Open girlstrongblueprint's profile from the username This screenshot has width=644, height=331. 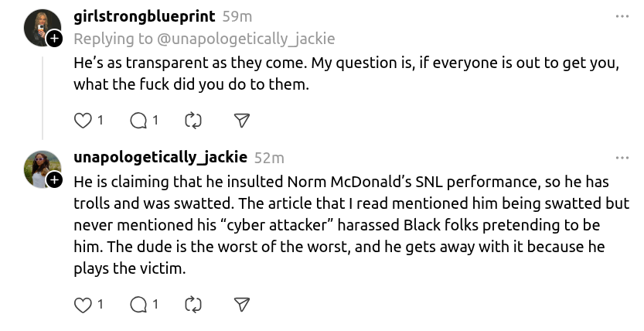(144, 16)
